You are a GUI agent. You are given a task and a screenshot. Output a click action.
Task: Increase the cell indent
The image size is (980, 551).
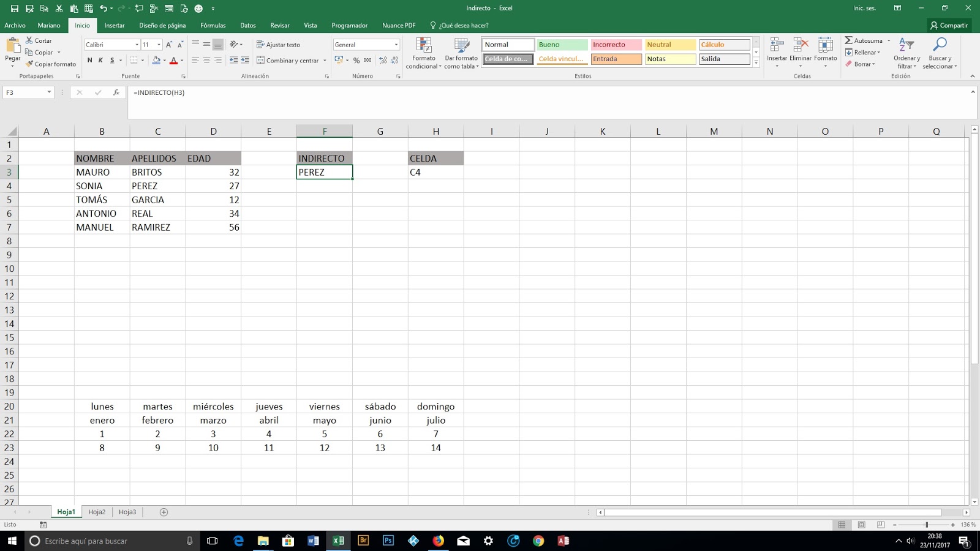[245, 60]
